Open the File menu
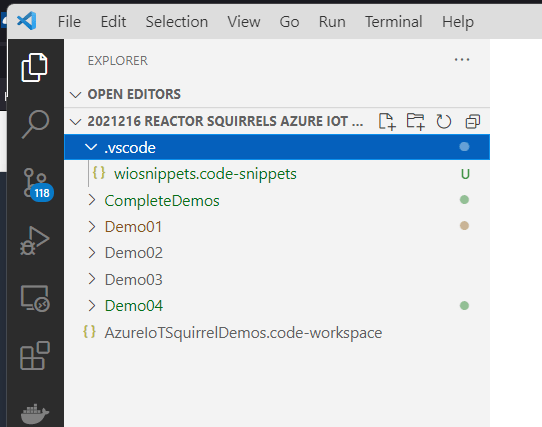This screenshot has width=542, height=427. pos(69,22)
